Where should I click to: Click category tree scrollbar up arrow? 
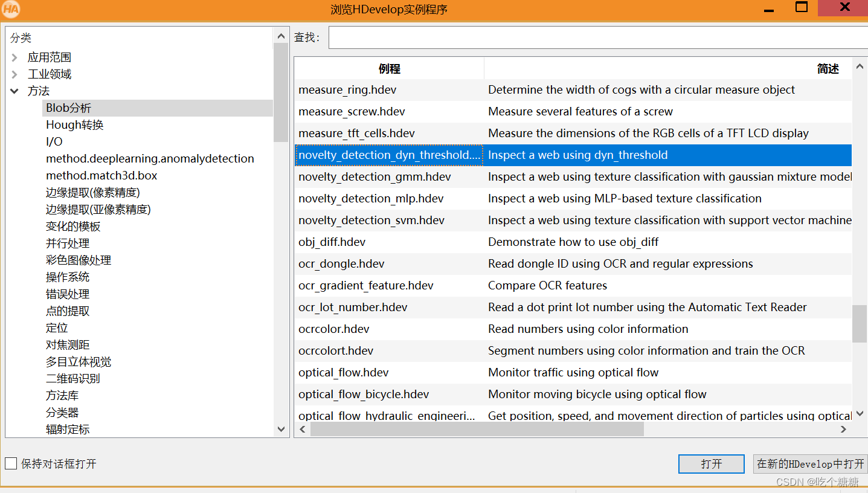point(281,36)
